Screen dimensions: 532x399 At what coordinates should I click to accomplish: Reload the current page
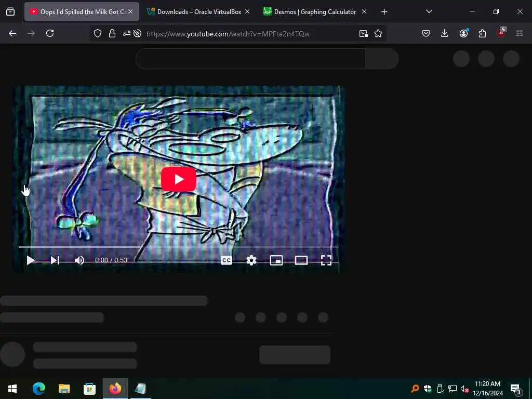click(50, 33)
